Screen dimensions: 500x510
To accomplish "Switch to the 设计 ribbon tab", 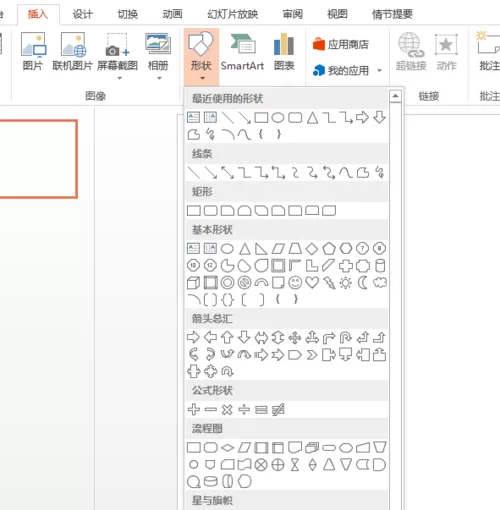I will (x=82, y=14).
